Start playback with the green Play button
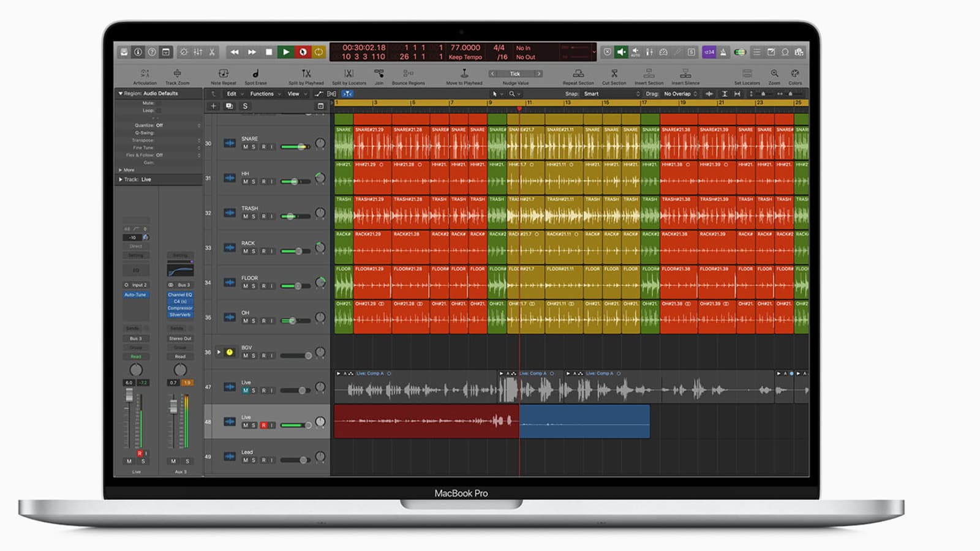This screenshot has height=551, width=980. tap(285, 52)
